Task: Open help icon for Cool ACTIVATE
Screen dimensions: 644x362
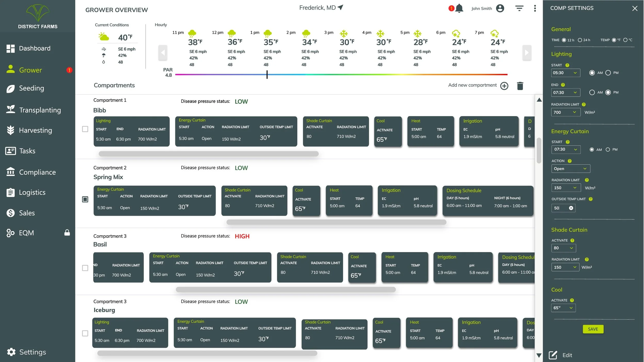Action: click(572, 300)
